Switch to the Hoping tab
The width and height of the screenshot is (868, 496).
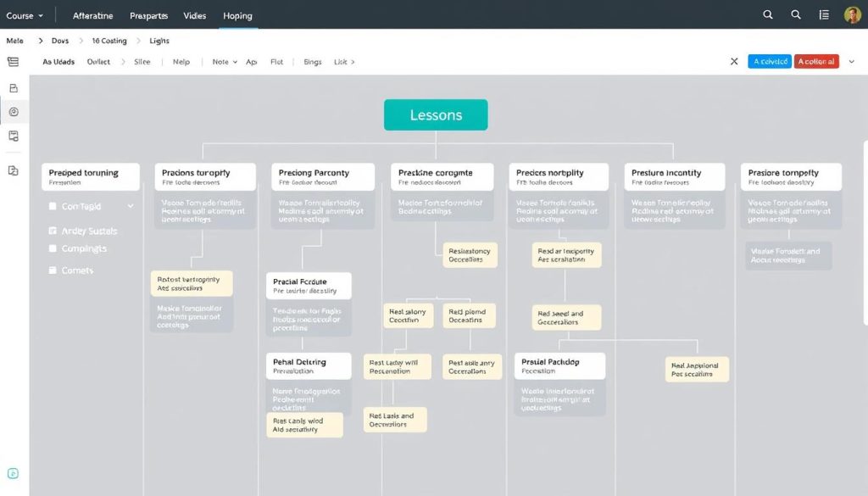click(237, 16)
